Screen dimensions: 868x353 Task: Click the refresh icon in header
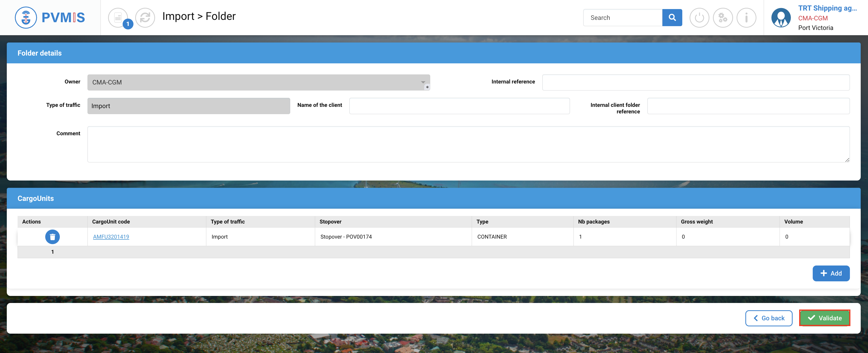[x=145, y=18]
